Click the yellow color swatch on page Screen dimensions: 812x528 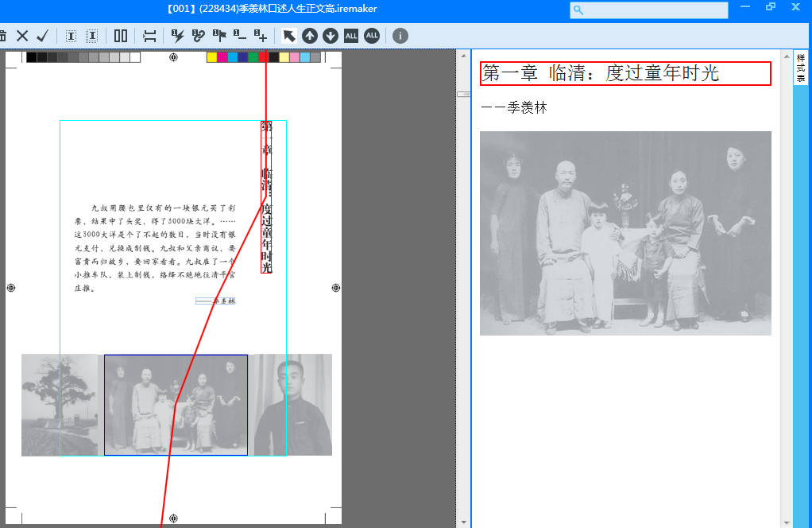tap(211, 57)
